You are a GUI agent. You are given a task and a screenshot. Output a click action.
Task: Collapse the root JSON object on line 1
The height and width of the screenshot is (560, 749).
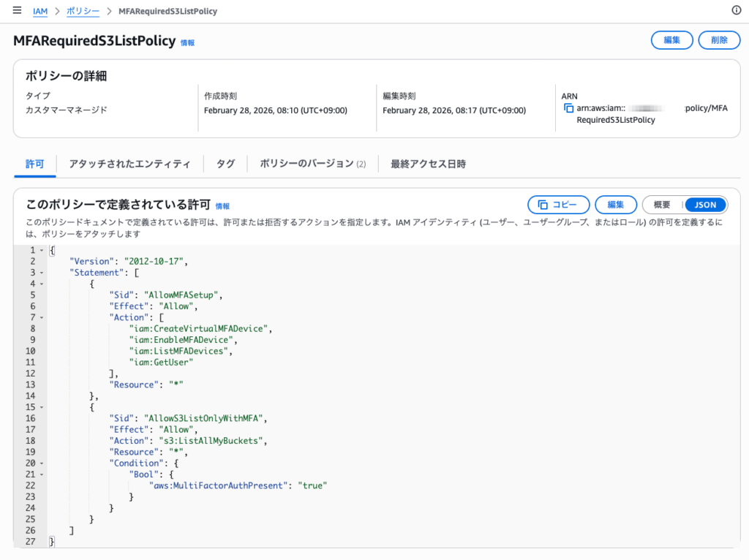tap(41, 251)
